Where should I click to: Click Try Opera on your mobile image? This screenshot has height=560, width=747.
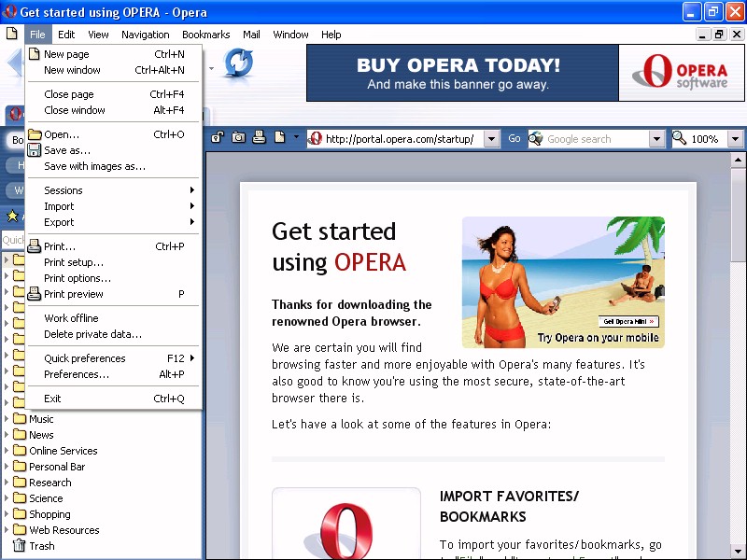563,283
